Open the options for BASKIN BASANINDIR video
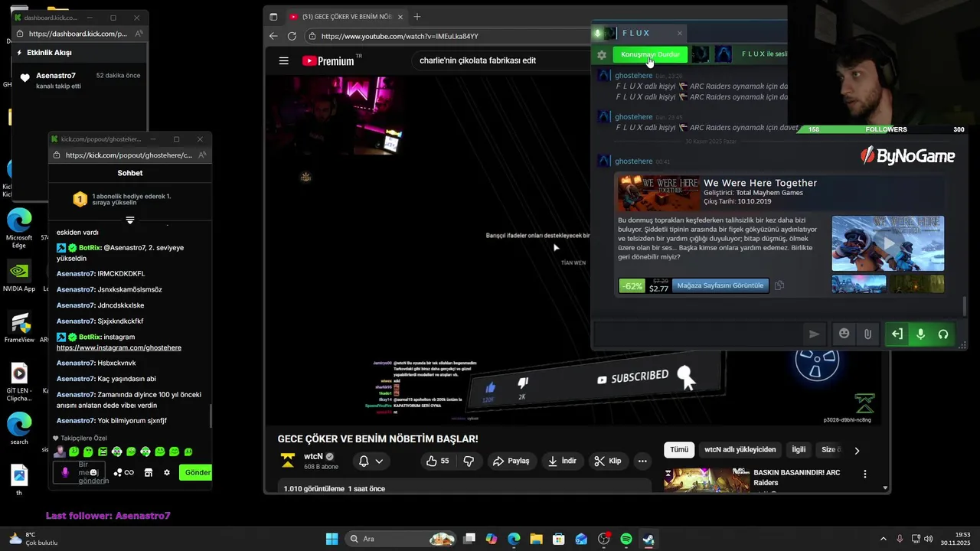The image size is (980, 551). tap(865, 474)
